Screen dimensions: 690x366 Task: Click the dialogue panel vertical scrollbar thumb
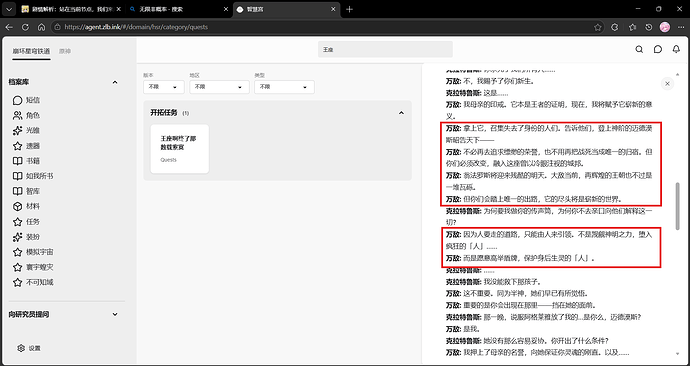677,206
